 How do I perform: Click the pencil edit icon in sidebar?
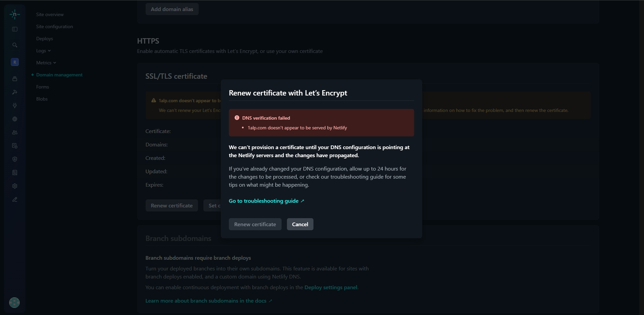pos(15,199)
